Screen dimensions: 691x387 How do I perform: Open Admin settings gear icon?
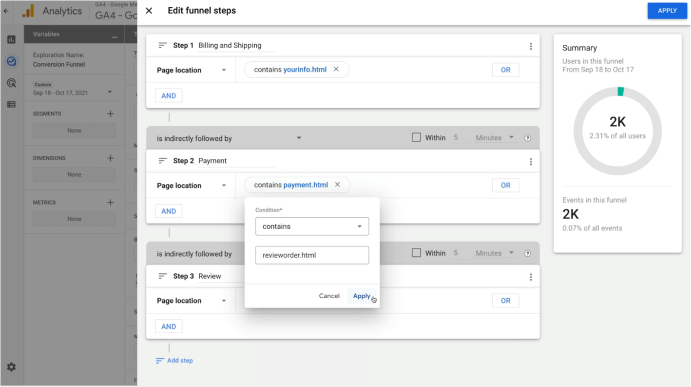point(11,367)
